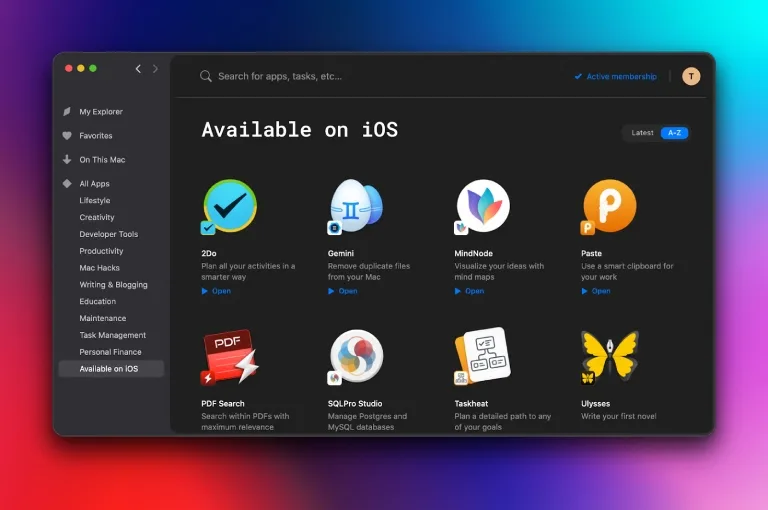Click the Paste app icon
This screenshot has height=510, width=768.
pos(609,206)
